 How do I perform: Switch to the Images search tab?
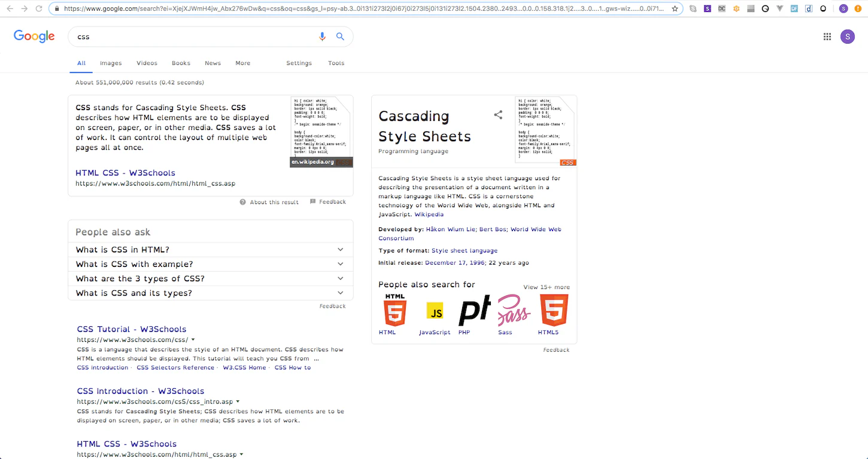pos(111,63)
